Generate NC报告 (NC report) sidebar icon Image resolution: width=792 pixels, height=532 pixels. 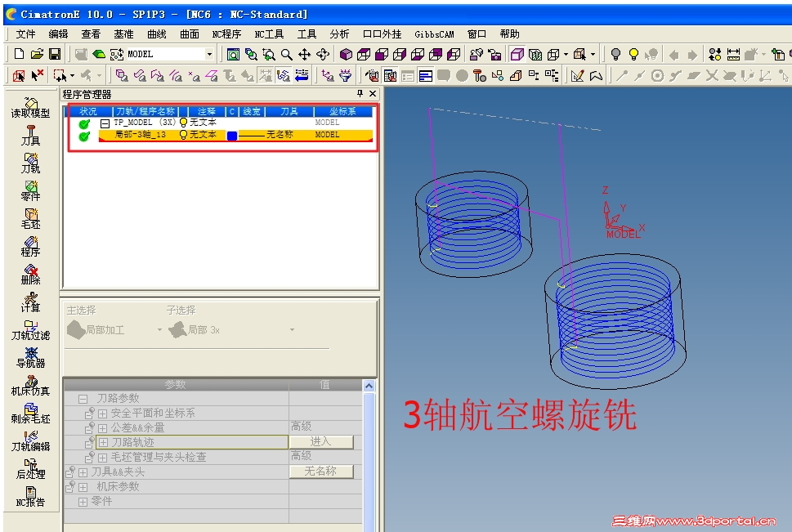pos(31,497)
